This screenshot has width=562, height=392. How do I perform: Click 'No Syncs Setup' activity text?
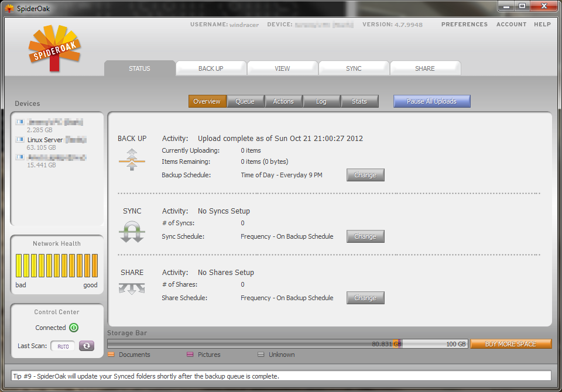point(224,211)
